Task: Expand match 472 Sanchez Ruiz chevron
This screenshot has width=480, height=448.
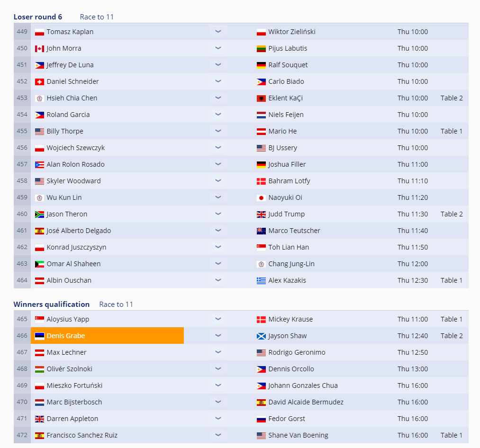Action: pyautogui.click(x=218, y=435)
